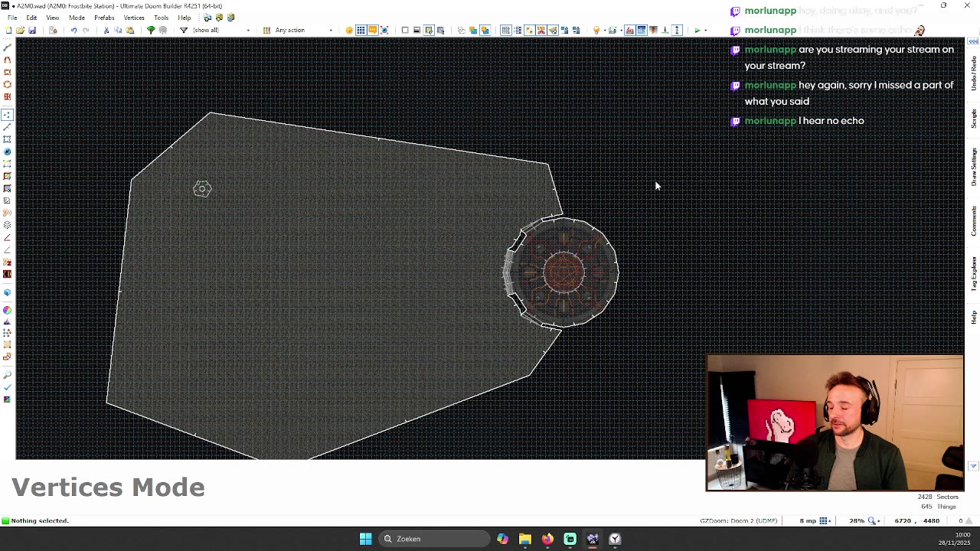
Task: Select Linedefs Mode in the left toolbar
Action: 8,126
